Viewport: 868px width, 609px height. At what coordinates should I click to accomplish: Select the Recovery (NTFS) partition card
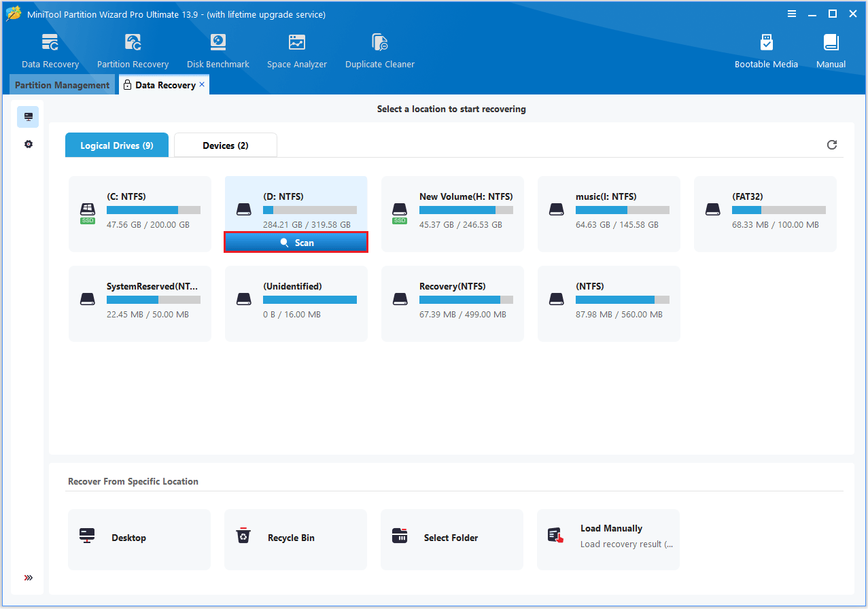point(453,304)
